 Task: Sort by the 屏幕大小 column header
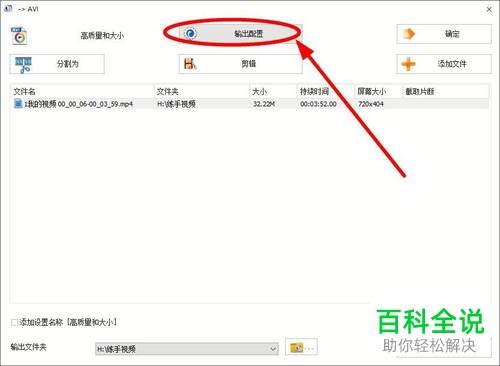click(378, 91)
